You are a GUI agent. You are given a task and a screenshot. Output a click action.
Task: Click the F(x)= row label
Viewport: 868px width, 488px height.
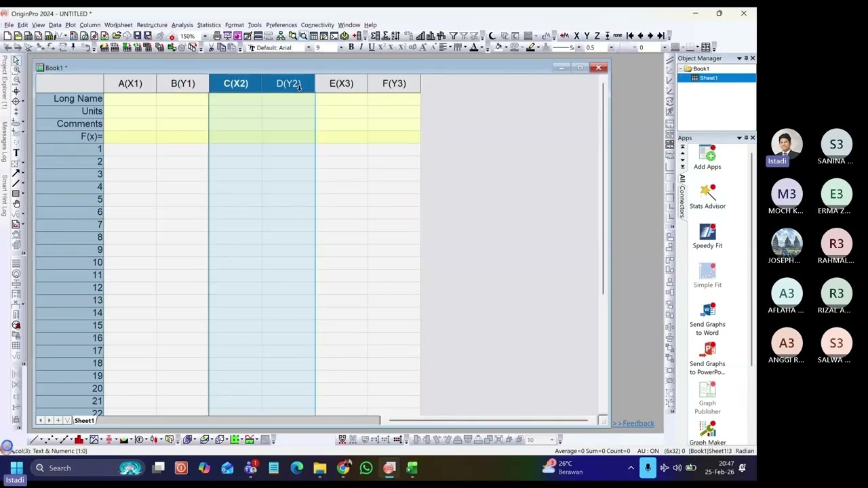click(x=69, y=136)
